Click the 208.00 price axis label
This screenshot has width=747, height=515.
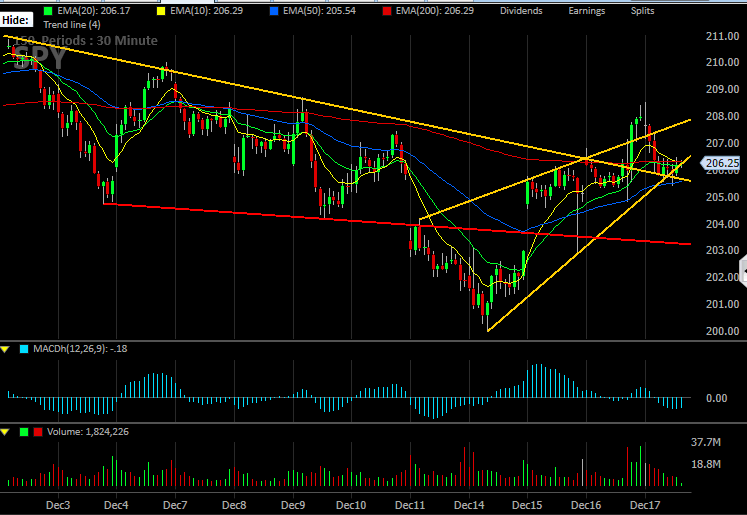point(722,116)
